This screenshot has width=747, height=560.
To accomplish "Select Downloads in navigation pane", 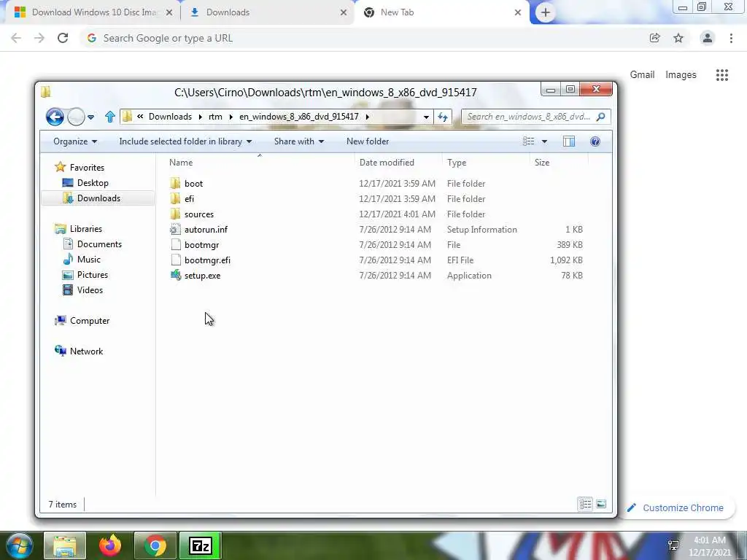I will click(98, 198).
